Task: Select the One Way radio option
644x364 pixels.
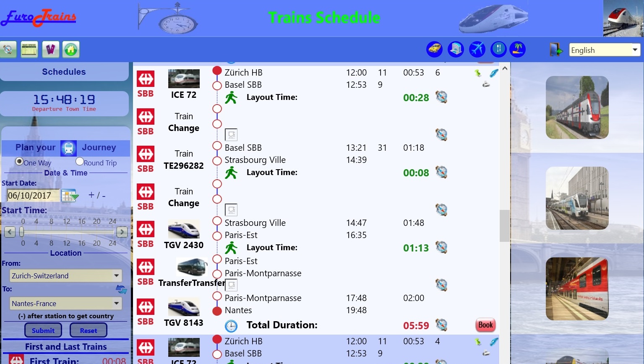Action: (x=19, y=162)
